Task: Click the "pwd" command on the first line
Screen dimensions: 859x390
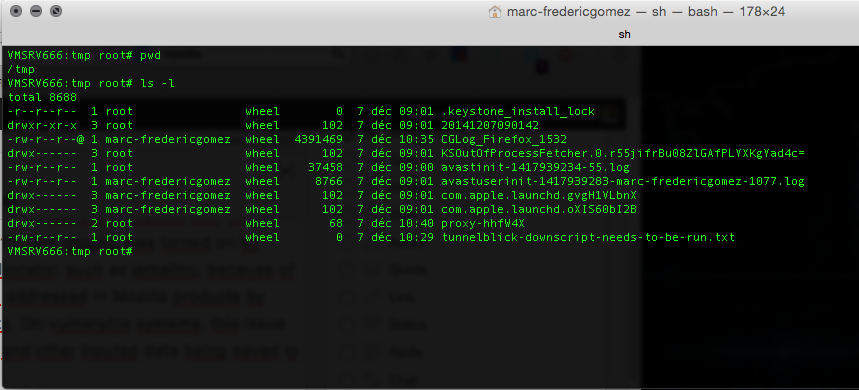Action: pyautogui.click(x=150, y=55)
